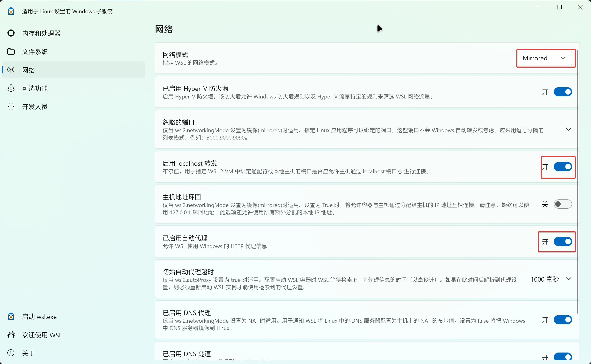Image resolution: width=591 pixels, height=364 pixels.
Task: Close the WSL settings window
Action: [x=580, y=7]
